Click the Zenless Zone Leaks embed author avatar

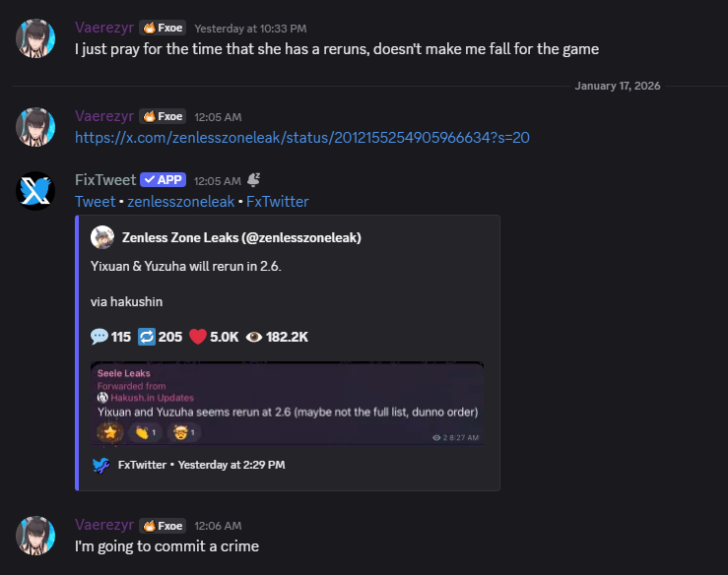click(102, 237)
